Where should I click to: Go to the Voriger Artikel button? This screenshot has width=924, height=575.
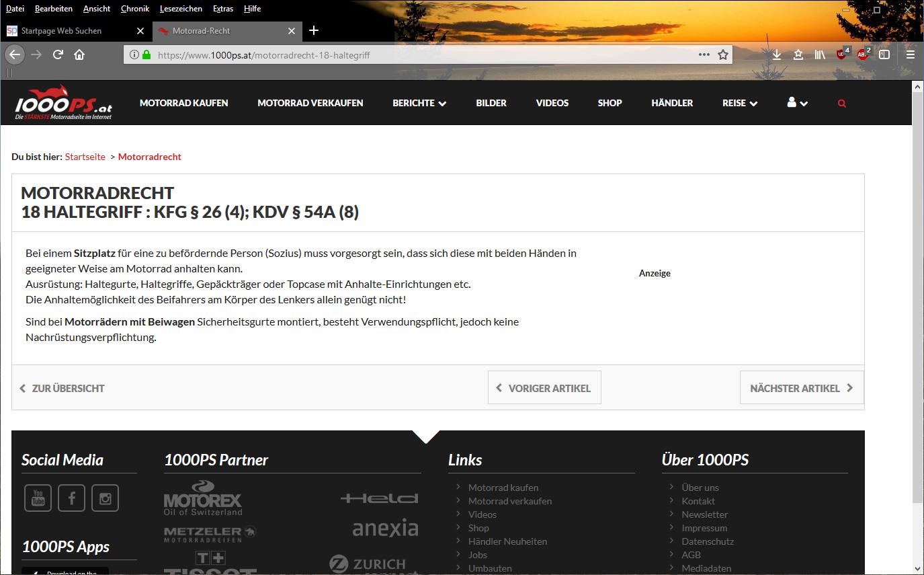544,388
